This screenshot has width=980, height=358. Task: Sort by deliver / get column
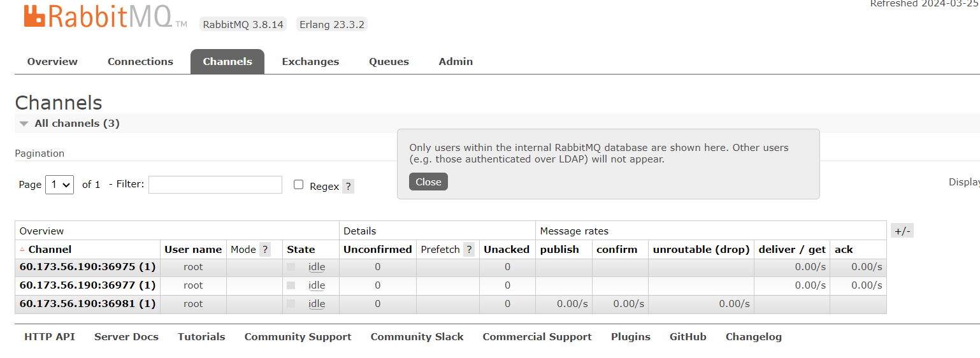pos(792,250)
